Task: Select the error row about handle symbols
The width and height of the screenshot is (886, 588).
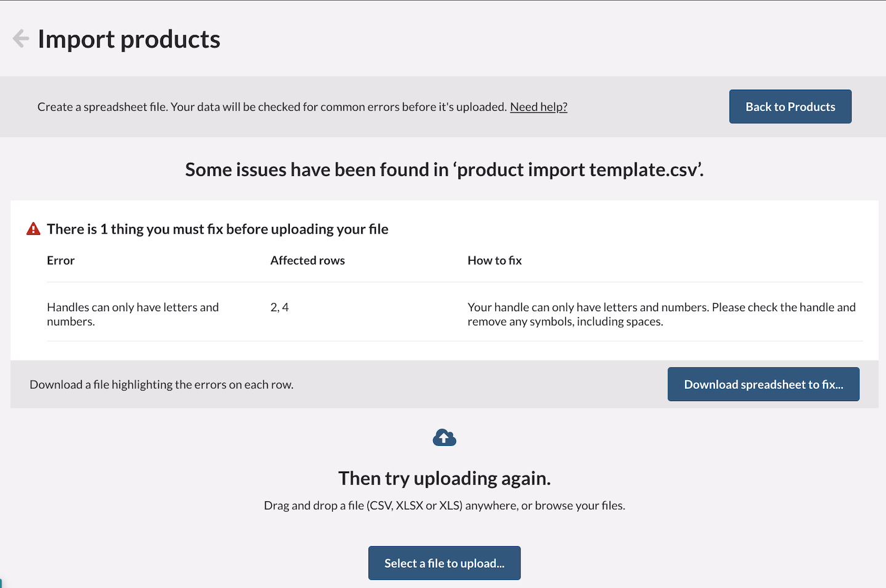Action: tap(132, 314)
